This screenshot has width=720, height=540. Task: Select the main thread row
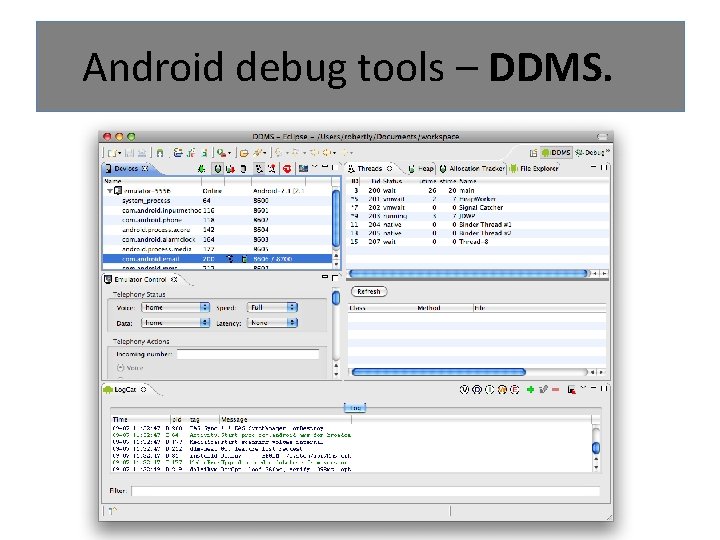click(478, 190)
